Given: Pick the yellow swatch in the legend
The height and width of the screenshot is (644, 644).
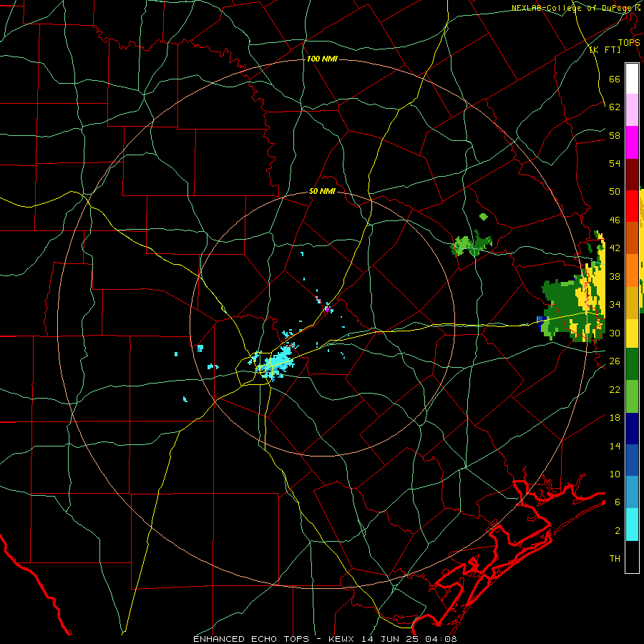Looking at the screenshot, I should (632, 333).
